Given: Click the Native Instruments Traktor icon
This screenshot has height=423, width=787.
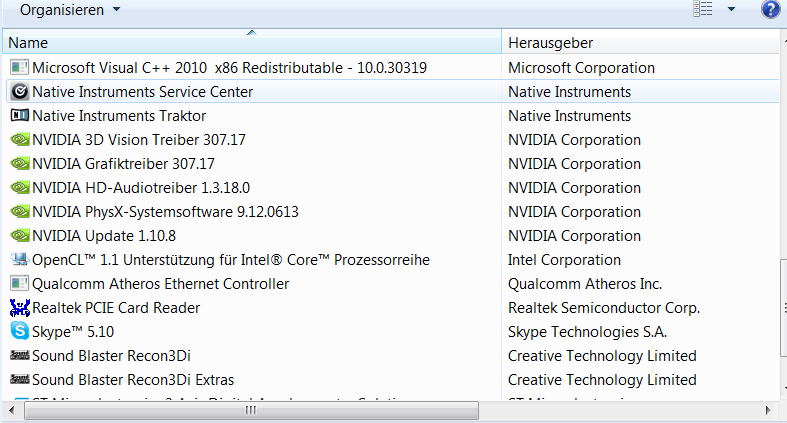Looking at the screenshot, I should [x=20, y=115].
